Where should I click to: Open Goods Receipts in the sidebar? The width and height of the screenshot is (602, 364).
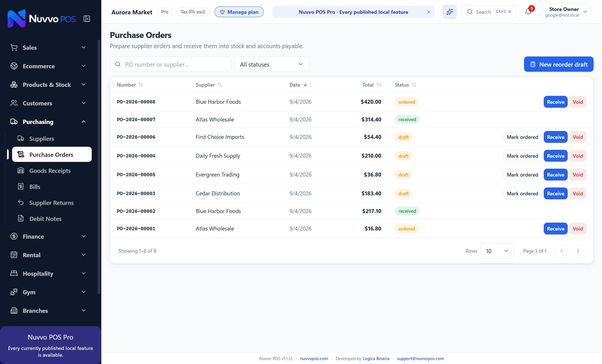tap(52, 171)
